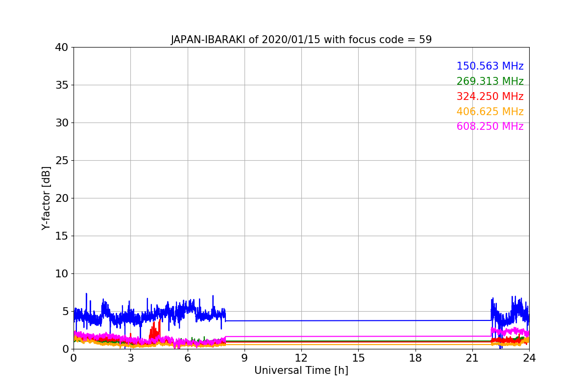Click the Universal Time [h] axis label
This screenshot has height=392, width=588.
click(x=301, y=370)
